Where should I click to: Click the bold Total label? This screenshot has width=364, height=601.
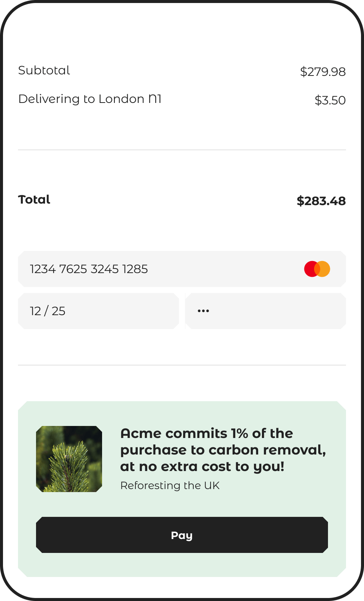tap(34, 199)
